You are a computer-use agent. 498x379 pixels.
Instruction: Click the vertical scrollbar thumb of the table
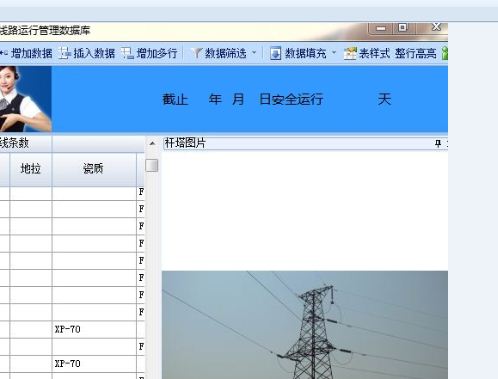(x=152, y=166)
